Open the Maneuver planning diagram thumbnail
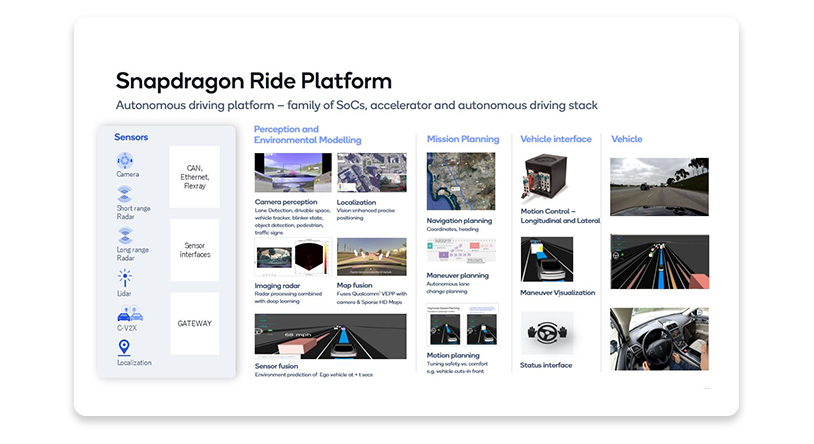The width and height of the screenshot is (814, 444). click(x=461, y=251)
